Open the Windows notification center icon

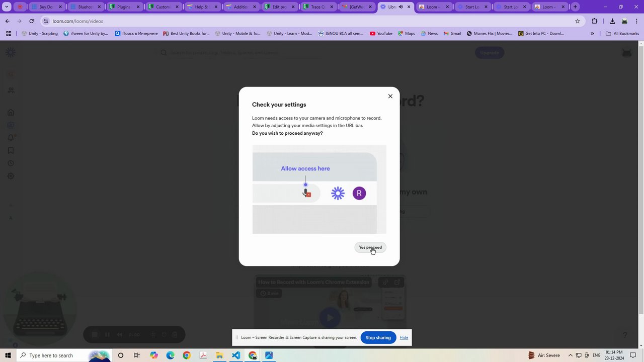pyautogui.click(x=633, y=355)
